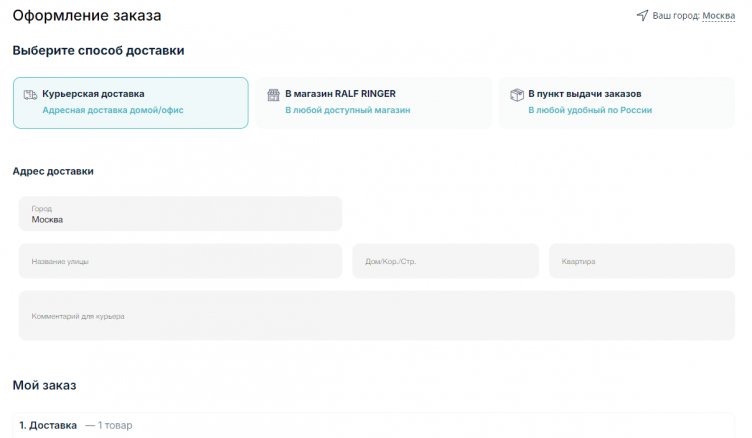Click the parcel box icon for pickup point
This screenshot has height=438, width=752.
(x=517, y=94)
